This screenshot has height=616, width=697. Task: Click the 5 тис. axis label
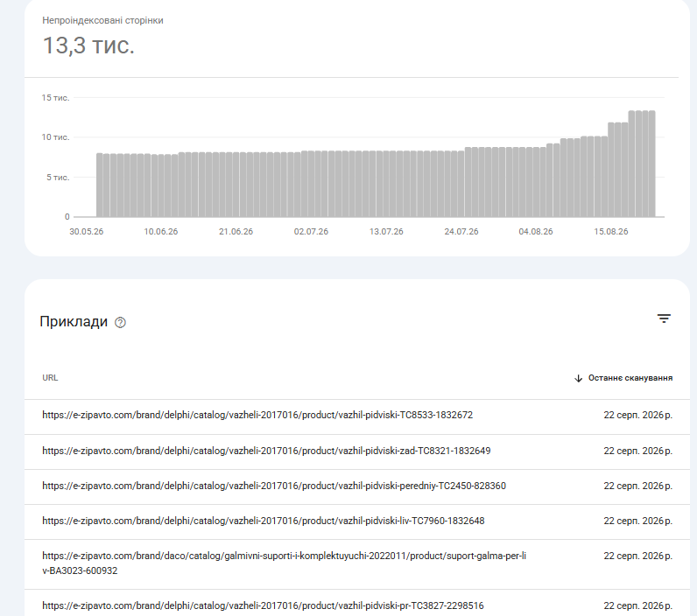pos(58,178)
